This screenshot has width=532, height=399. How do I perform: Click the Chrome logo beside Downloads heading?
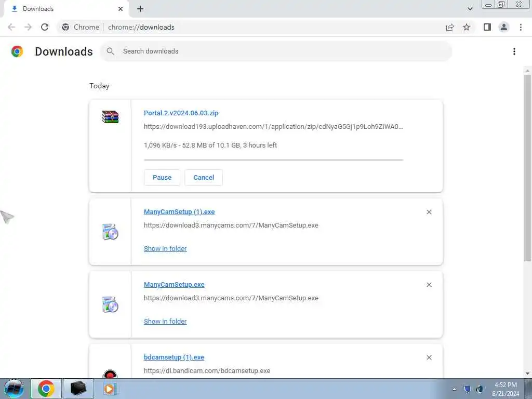(17, 51)
